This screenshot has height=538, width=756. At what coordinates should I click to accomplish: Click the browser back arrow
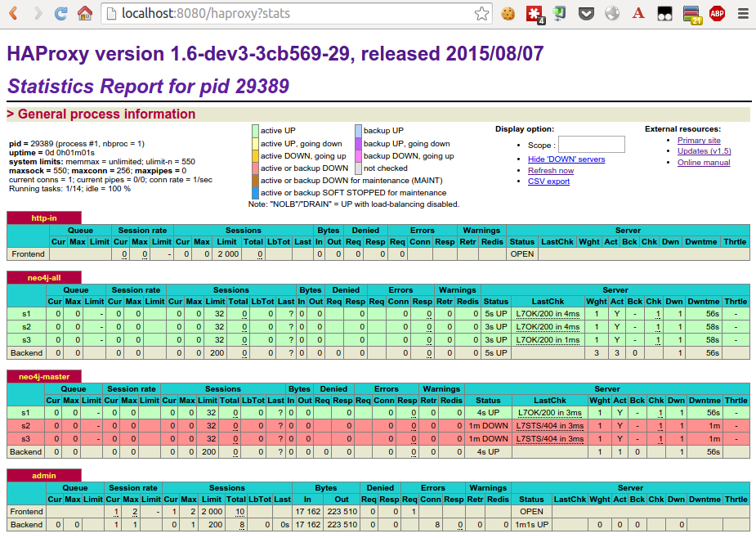click(14, 14)
